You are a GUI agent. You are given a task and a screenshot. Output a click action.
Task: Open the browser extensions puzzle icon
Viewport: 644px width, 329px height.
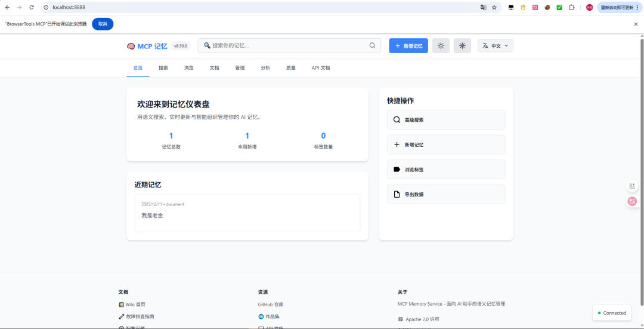coord(571,7)
